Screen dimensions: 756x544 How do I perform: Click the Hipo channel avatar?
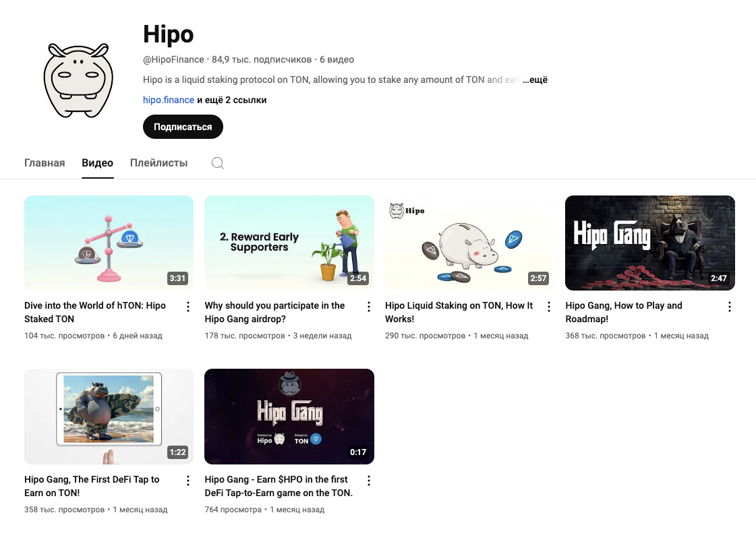(x=79, y=80)
